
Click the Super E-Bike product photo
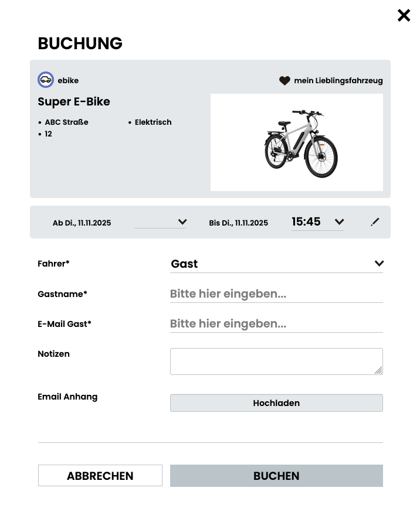tap(296, 142)
